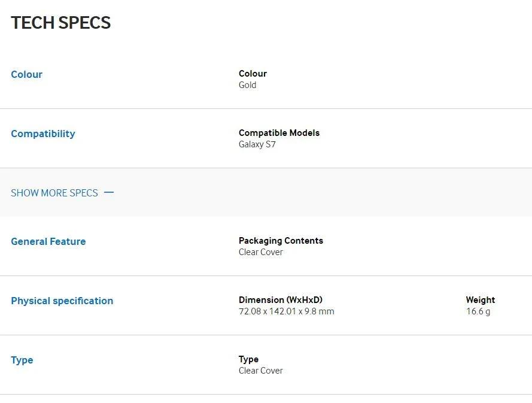Click Clear Cover under Packaging Contents
The image size is (532, 403).
[x=261, y=252]
